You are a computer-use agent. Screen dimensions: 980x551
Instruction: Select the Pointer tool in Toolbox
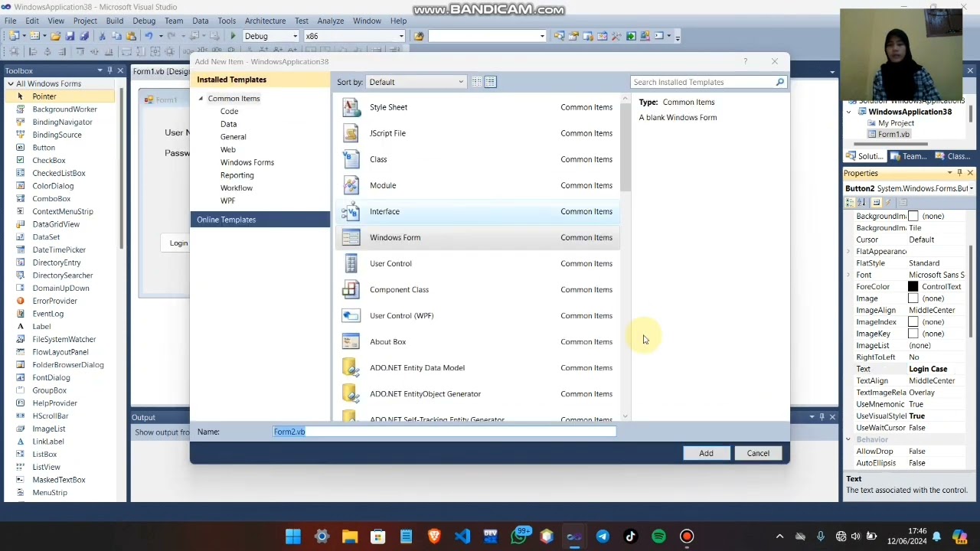60,96
